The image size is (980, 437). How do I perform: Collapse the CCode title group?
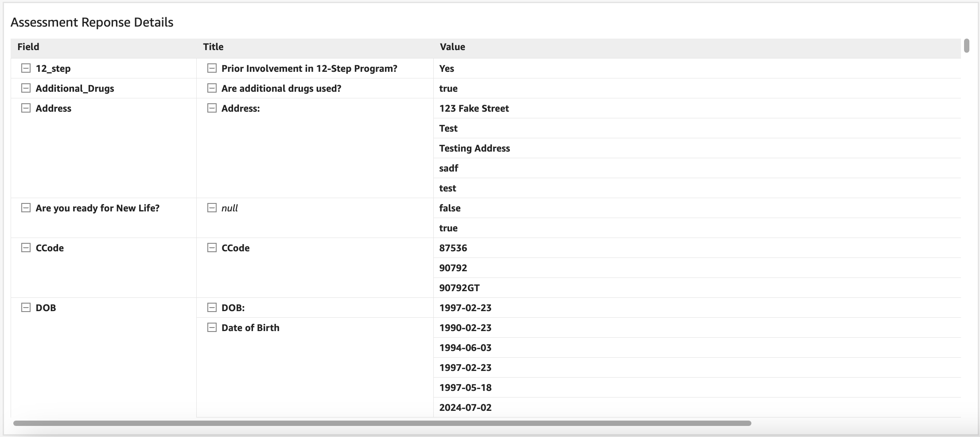212,248
